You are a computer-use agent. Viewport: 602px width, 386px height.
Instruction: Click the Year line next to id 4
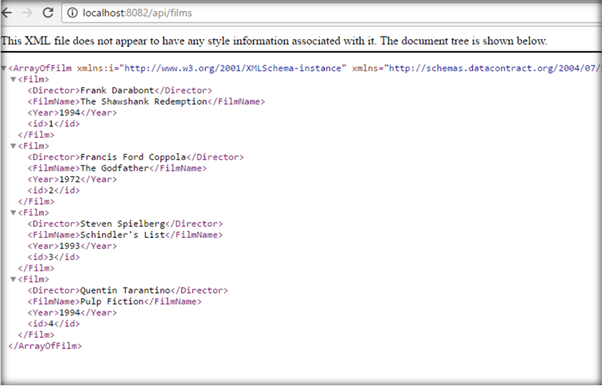[x=72, y=313]
